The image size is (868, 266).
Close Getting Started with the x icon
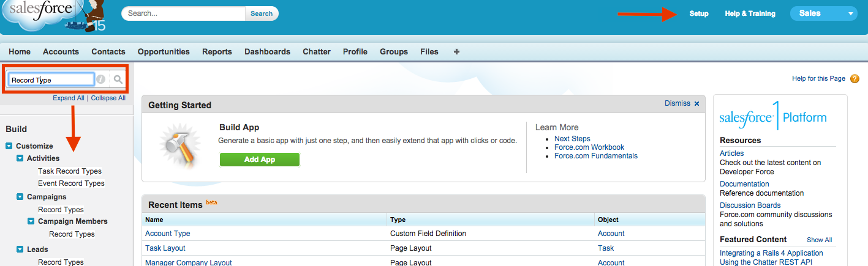point(696,104)
